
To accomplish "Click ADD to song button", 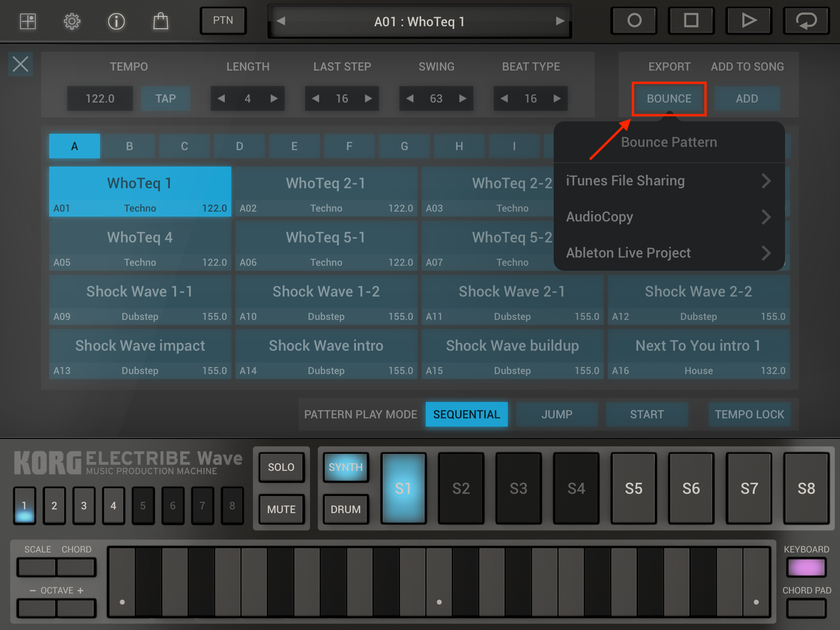I will pyautogui.click(x=747, y=98).
